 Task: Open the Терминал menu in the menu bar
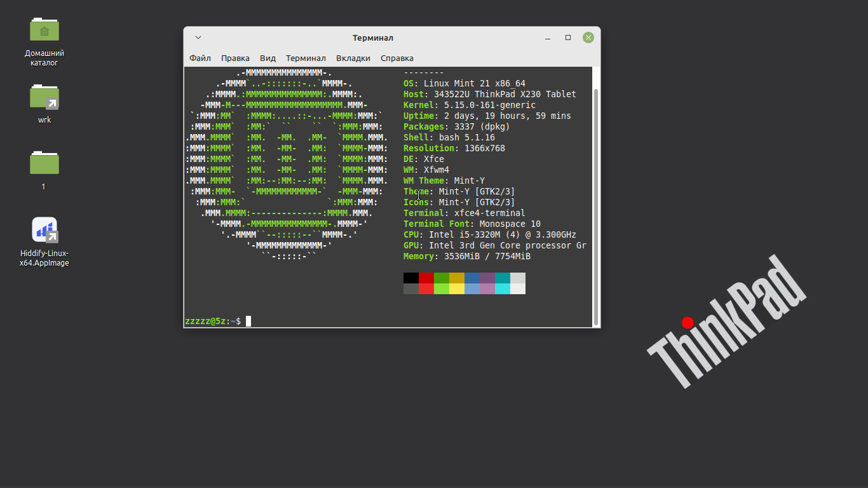pos(306,58)
